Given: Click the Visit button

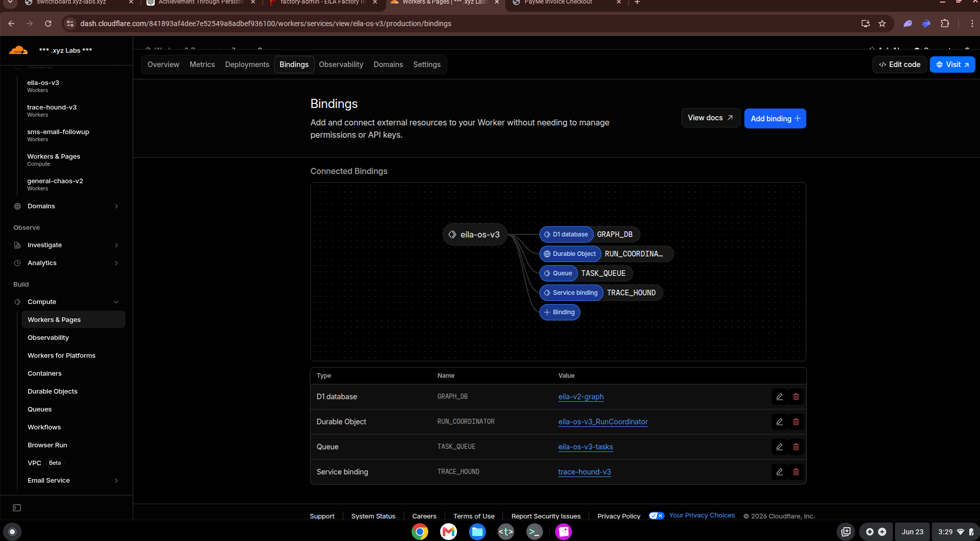Looking at the screenshot, I should 952,64.
